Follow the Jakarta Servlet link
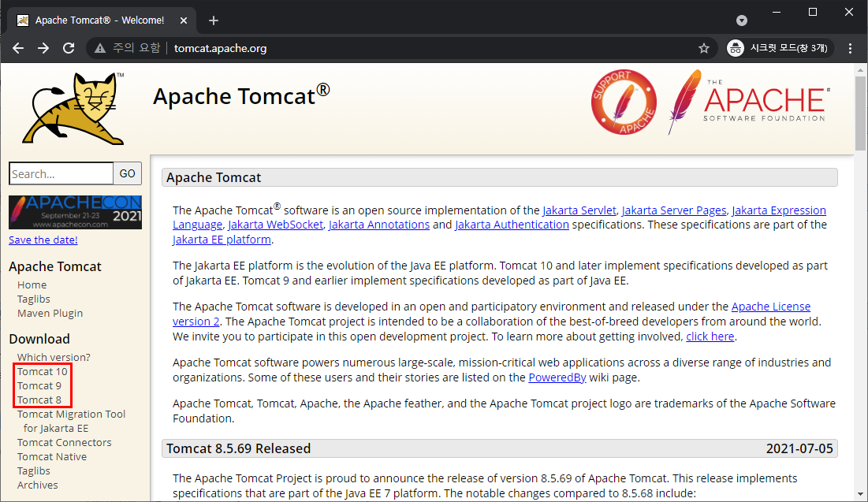 tap(579, 210)
